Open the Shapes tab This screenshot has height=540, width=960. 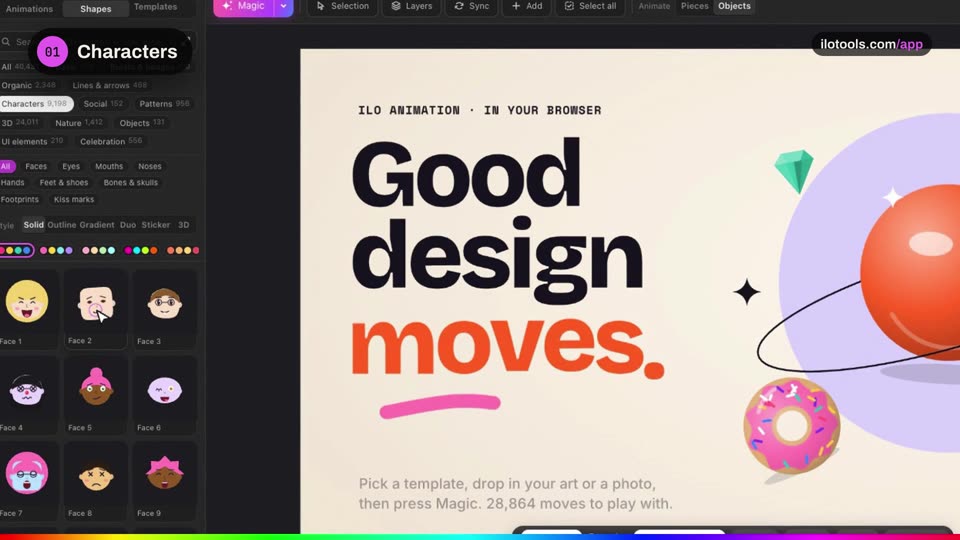pyautogui.click(x=96, y=9)
